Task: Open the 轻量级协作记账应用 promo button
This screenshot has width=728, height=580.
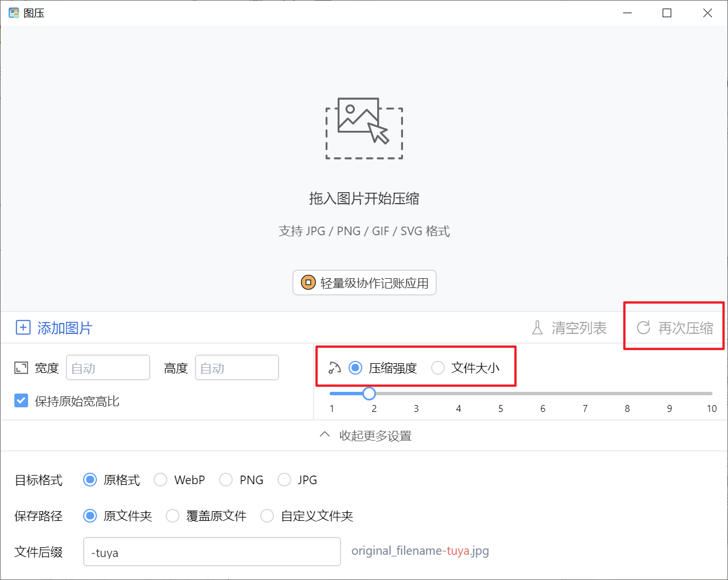Action: pos(365,282)
